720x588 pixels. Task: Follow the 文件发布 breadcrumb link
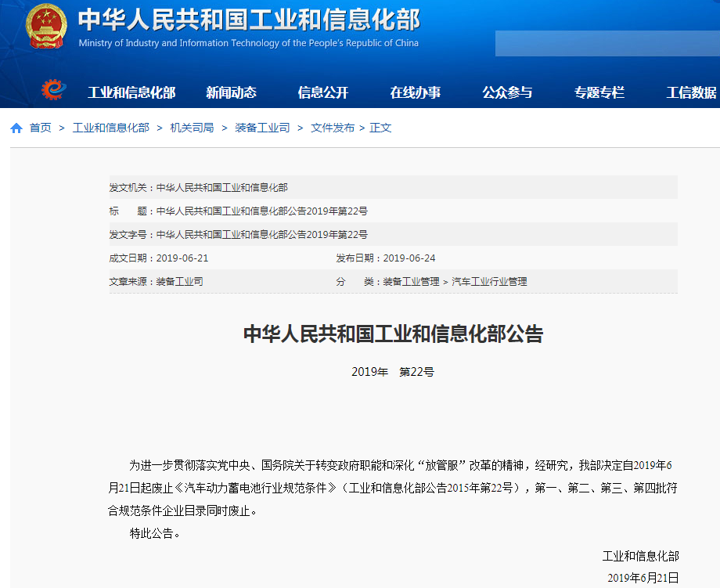333,128
